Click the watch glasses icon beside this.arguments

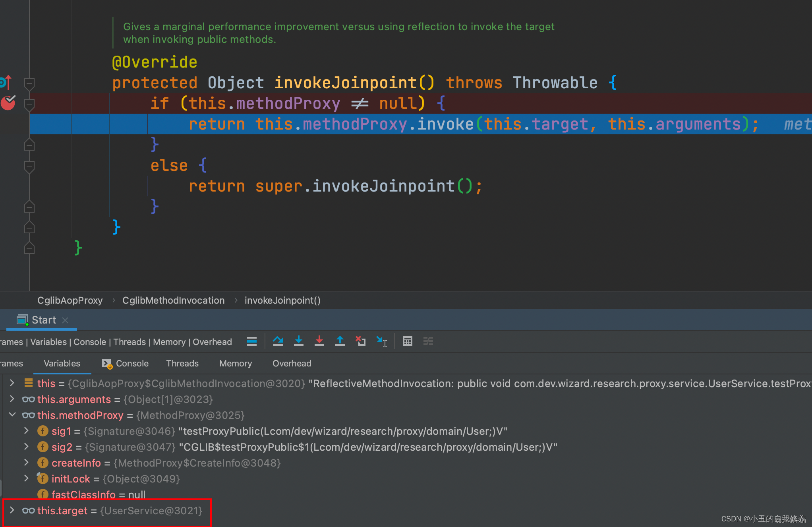[28, 399]
